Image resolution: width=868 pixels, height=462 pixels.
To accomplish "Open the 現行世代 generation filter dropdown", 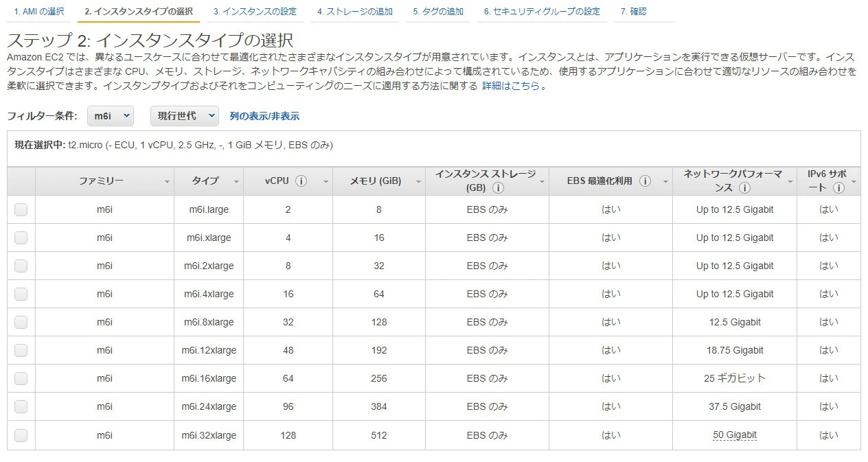I will coord(185,116).
